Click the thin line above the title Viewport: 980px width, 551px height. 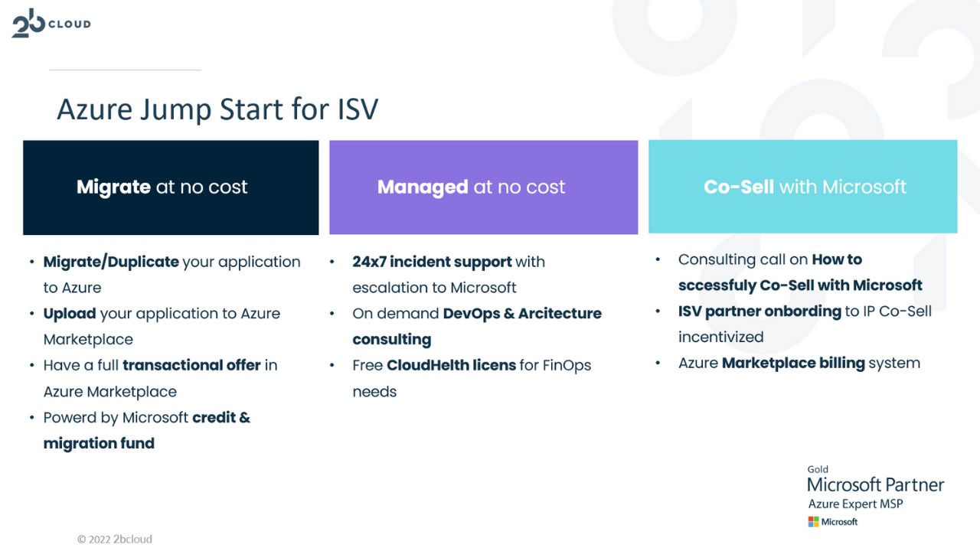coord(125,70)
